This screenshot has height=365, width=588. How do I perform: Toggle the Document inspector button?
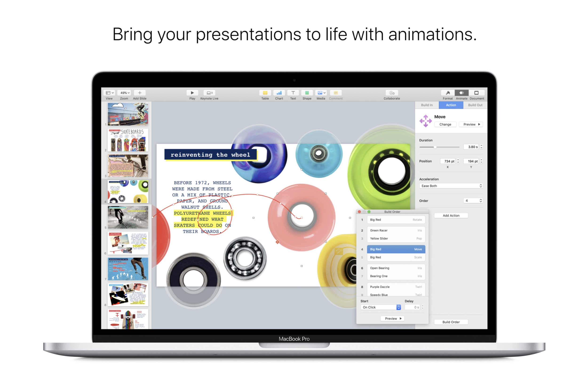point(476,93)
